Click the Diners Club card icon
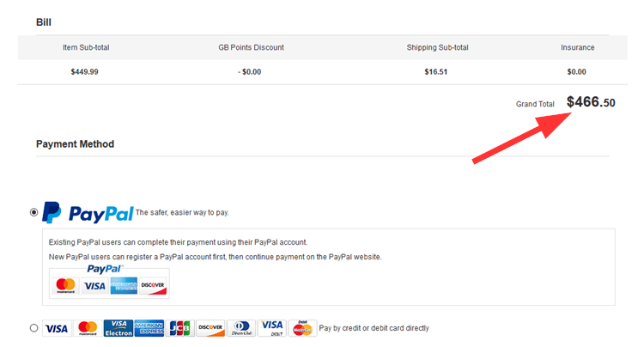This screenshot has width=644, height=347. tap(241, 328)
